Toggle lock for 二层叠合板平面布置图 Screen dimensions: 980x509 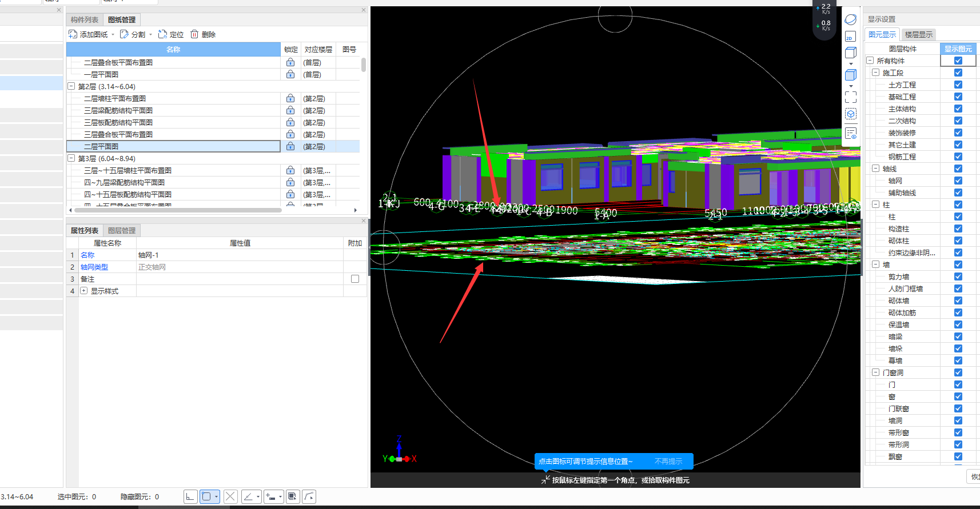point(290,62)
